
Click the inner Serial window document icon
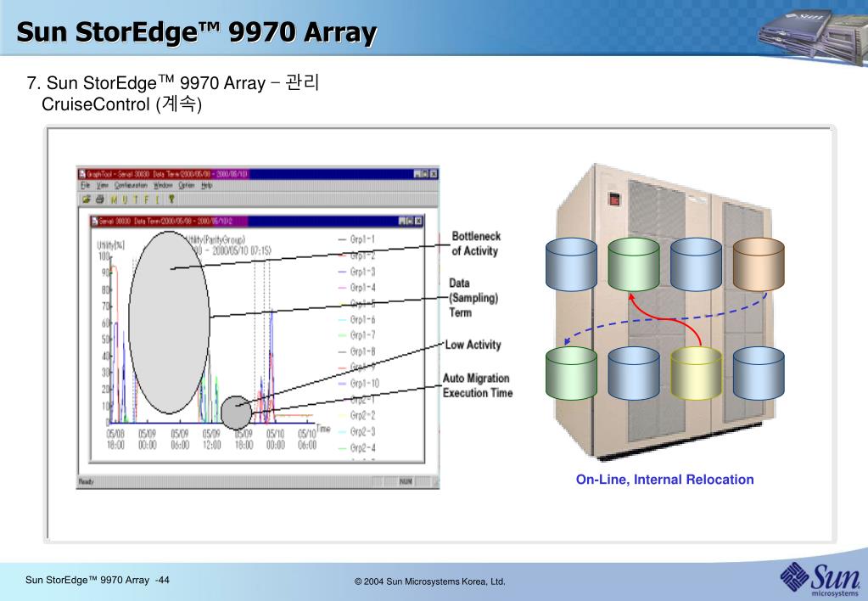(x=95, y=221)
